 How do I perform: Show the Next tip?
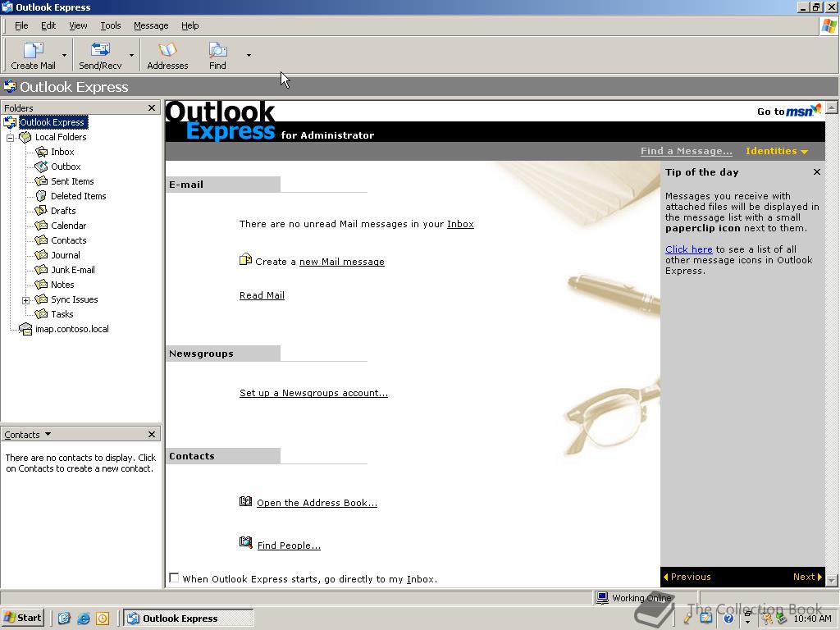(x=807, y=577)
